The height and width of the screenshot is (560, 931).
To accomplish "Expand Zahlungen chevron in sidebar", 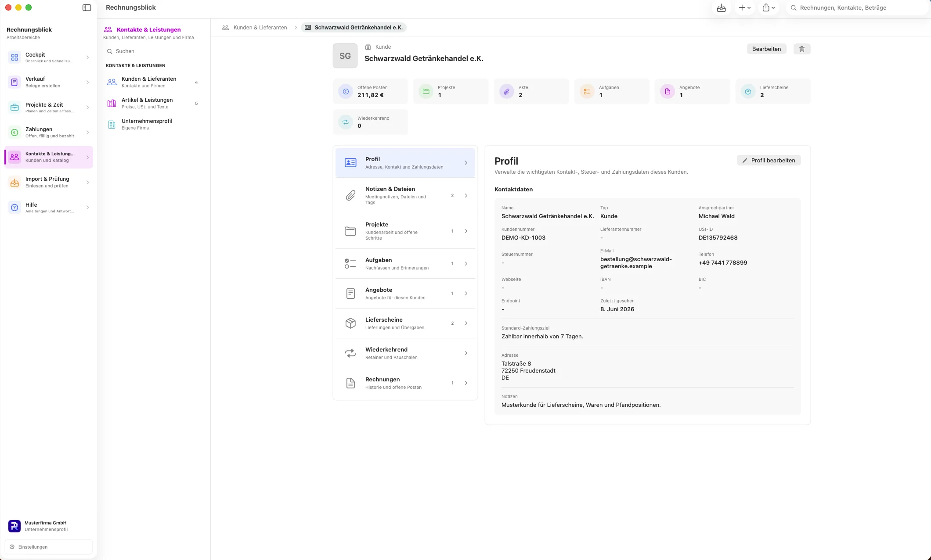I will pyautogui.click(x=87, y=133).
